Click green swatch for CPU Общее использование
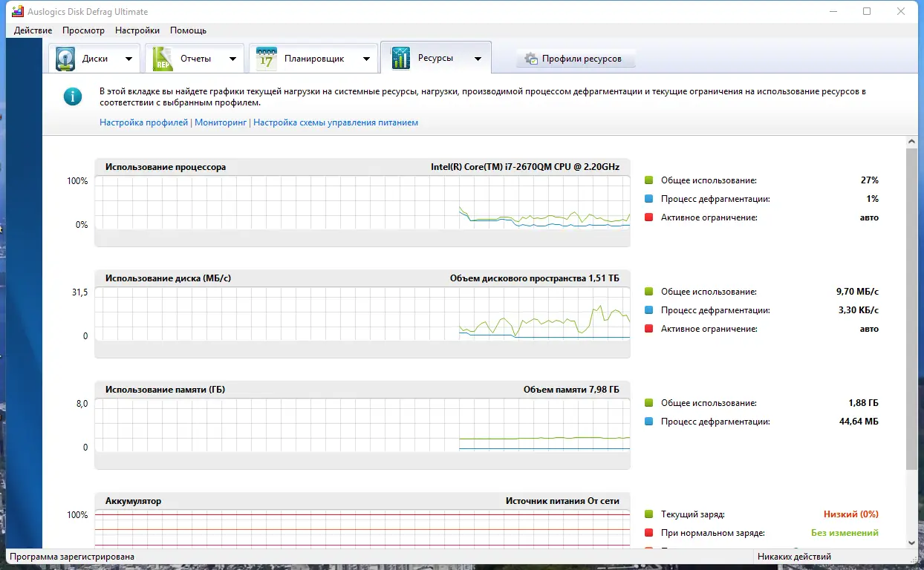Screen dimensions: 924x570 [x=648, y=180]
